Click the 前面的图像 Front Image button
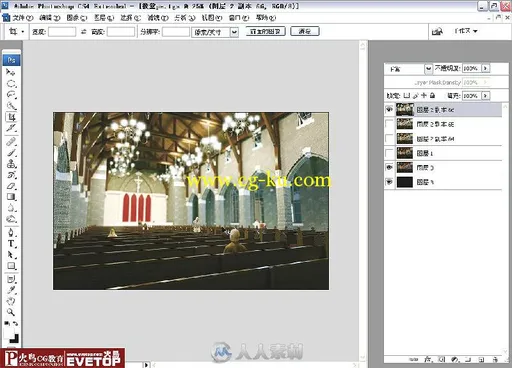The width and height of the screenshot is (512, 368). pos(266,31)
